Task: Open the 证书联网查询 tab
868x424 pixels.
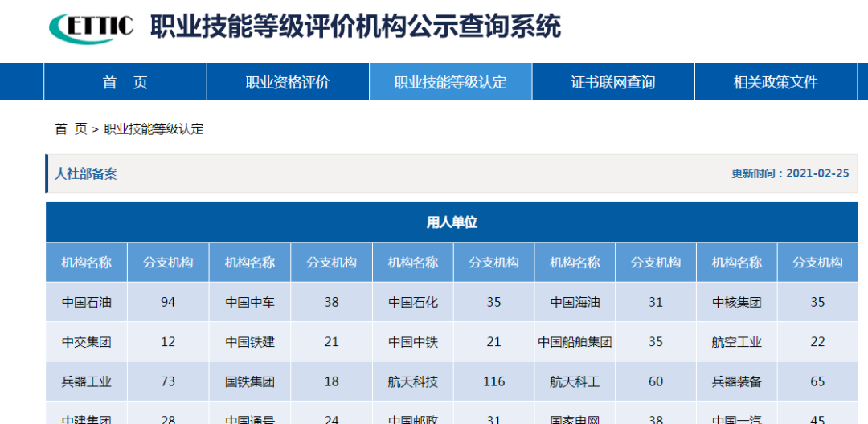Action: point(613,82)
